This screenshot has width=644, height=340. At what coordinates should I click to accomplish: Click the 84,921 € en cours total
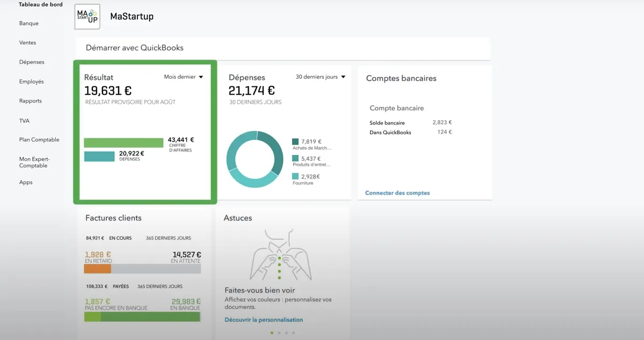tap(95, 238)
